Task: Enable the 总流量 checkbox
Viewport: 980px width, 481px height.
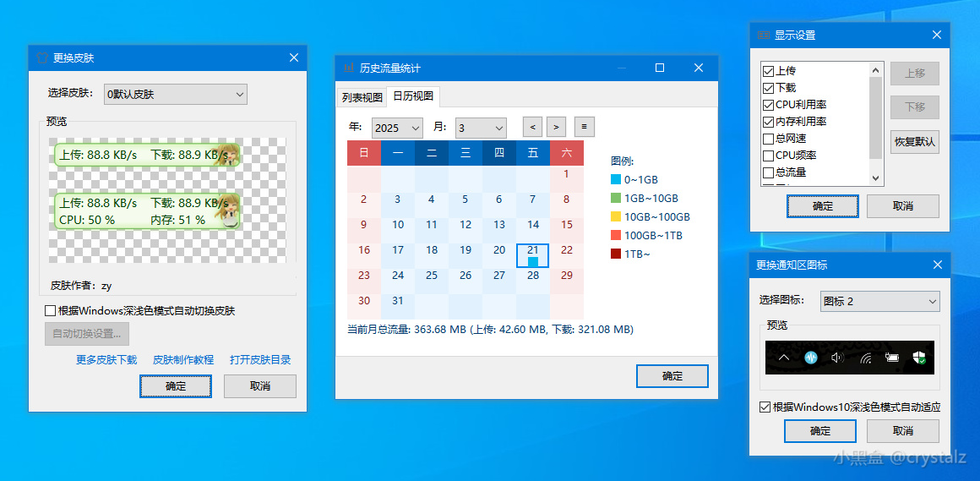Action: point(768,172)
